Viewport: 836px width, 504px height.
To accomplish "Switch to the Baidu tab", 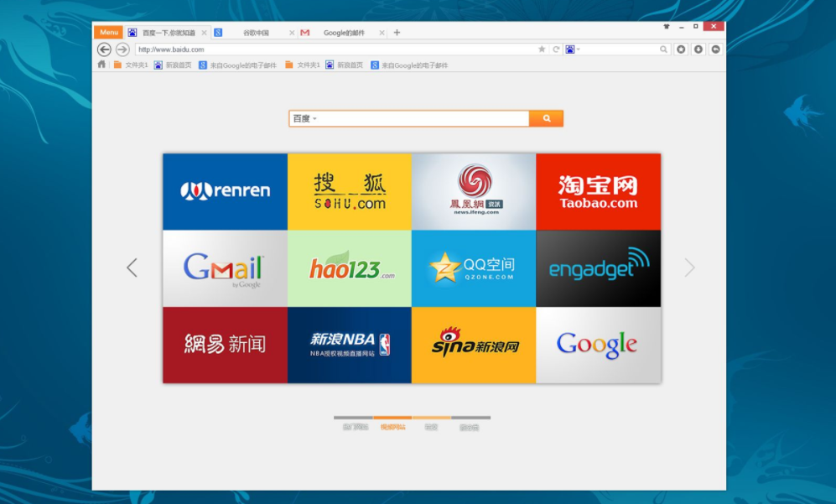I will click(x=168, y=33).
